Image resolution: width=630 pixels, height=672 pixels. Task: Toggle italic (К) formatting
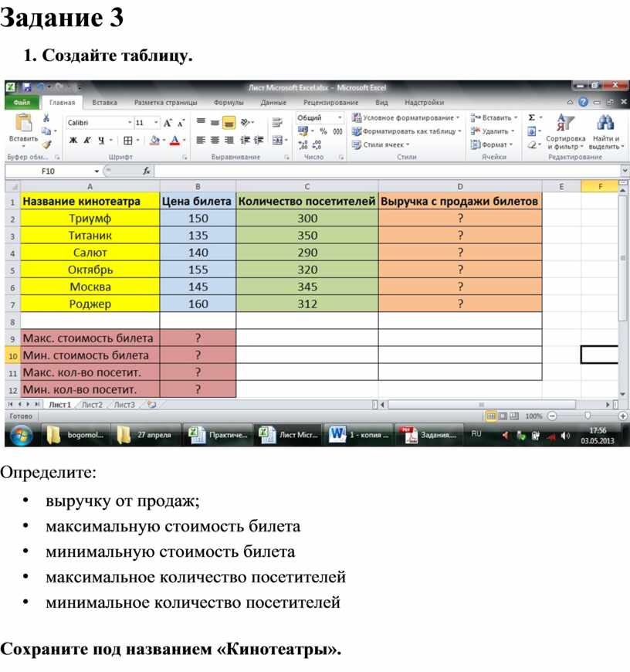click(87, 140)
